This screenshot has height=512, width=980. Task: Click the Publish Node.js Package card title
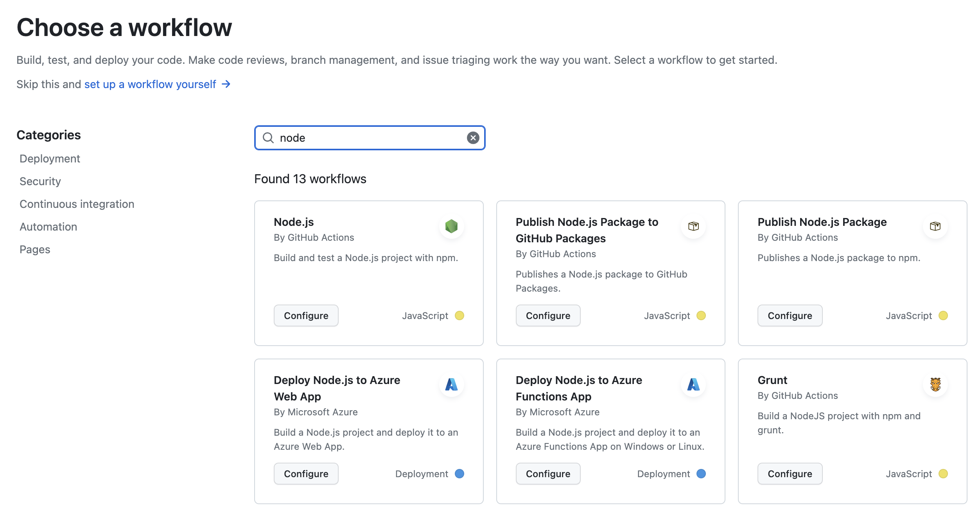tap(822, 222)
